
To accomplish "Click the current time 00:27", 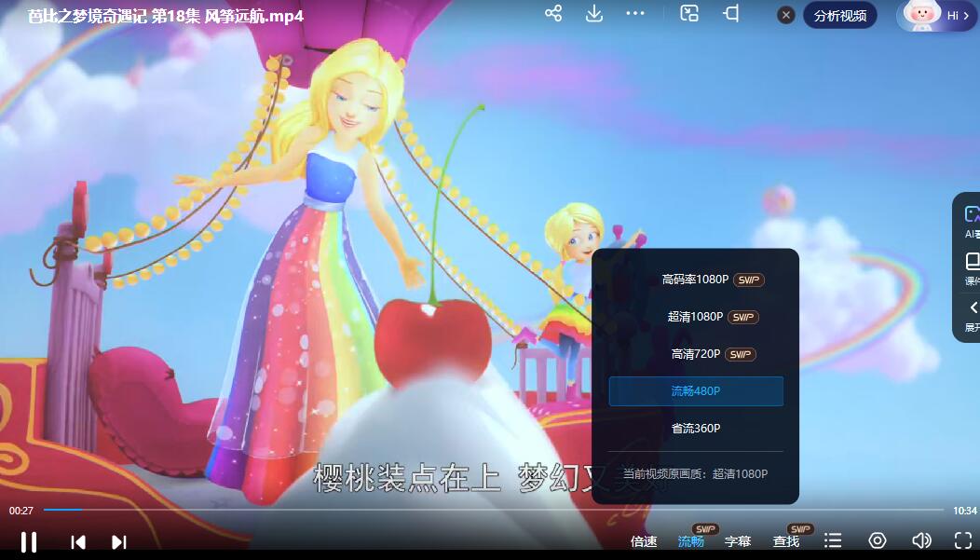I will (20, 511).
